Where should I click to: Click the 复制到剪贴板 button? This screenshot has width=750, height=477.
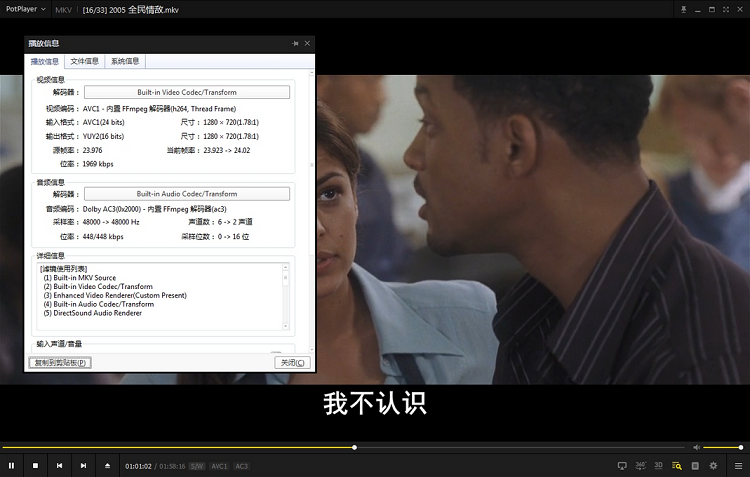(59, 362)
